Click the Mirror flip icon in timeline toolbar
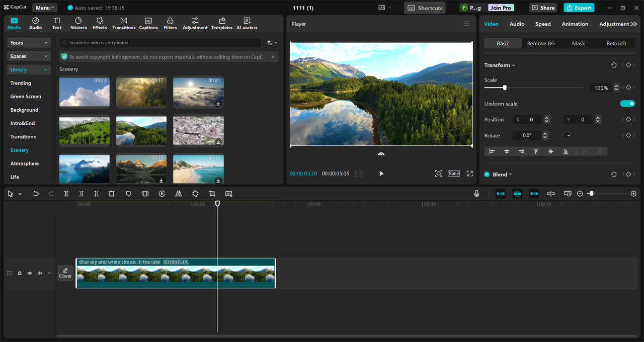The height and width of the screenshot is (342, 644). 179,194
